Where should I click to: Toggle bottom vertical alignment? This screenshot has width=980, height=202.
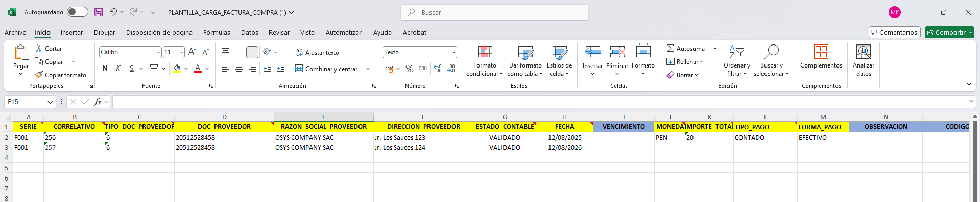click(252, 52)
